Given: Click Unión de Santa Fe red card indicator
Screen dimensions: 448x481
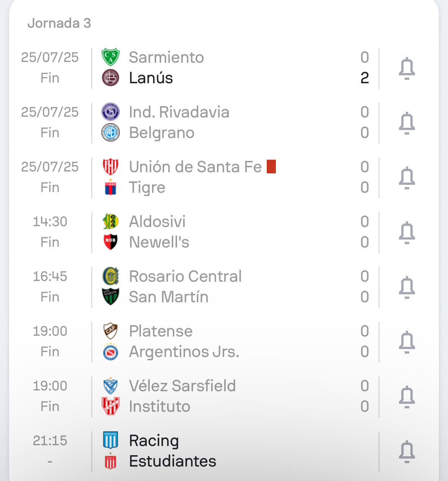Looking at the screenshot, I should [x=271, y=167].
